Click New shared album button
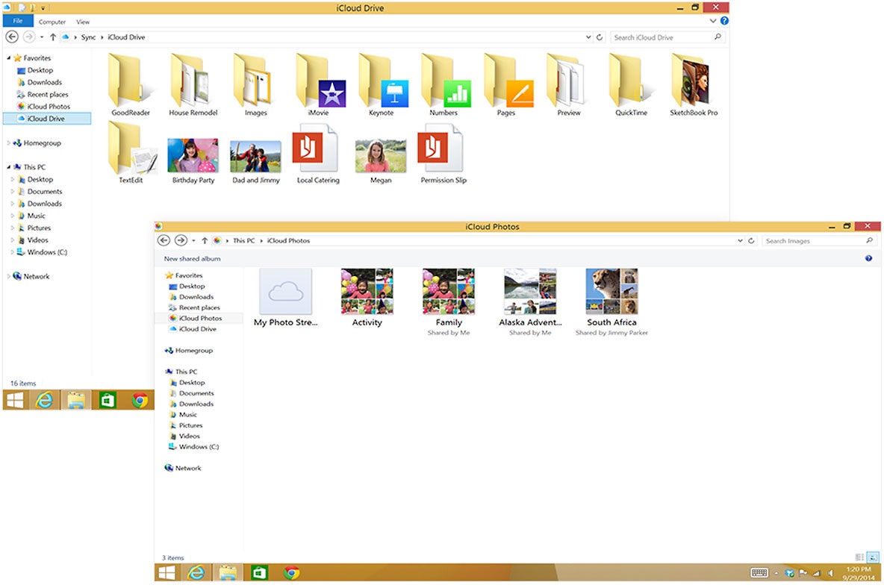This screenshot has height=588, width=884. (x=192, y=259)
